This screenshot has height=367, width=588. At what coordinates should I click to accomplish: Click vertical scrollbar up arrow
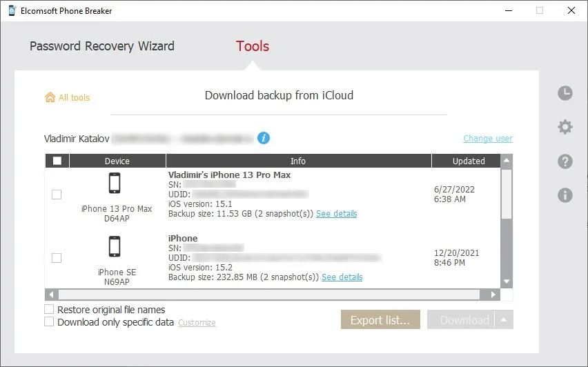507,161
